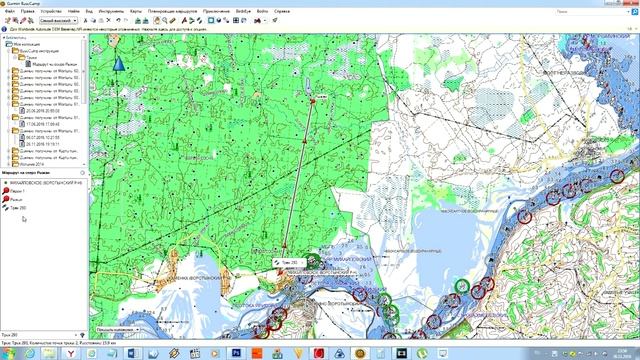The width and height of the screenshot is (640, 360).
Task: Open Yandex browser from the taskbar
Action: [x=71, y=353]
